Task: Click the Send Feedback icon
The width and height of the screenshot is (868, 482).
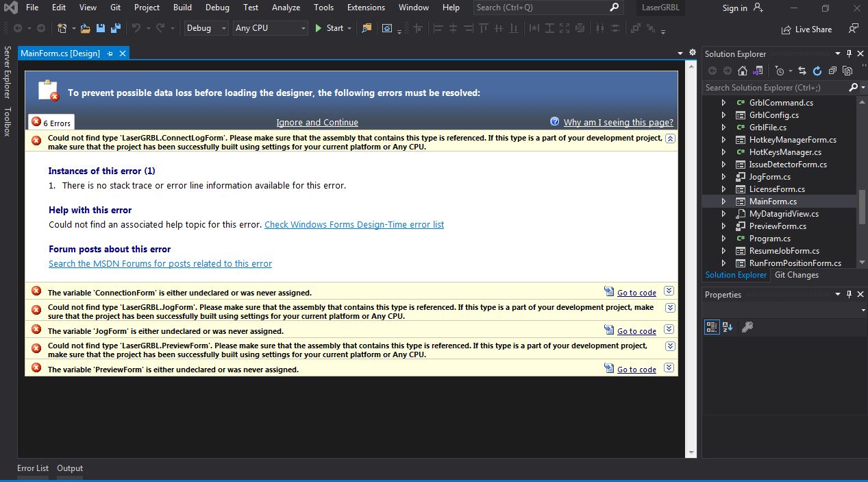Action: 853,29
